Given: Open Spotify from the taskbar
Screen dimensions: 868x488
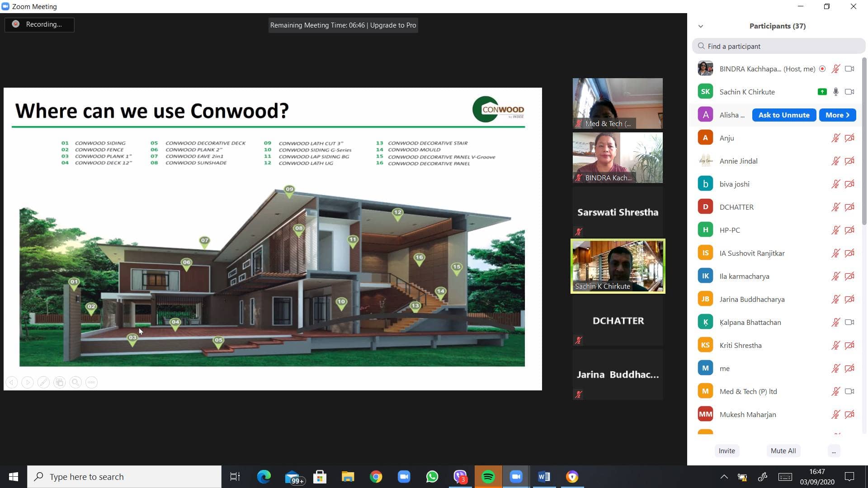Looking at the screenshot, I should pos(488,477).
